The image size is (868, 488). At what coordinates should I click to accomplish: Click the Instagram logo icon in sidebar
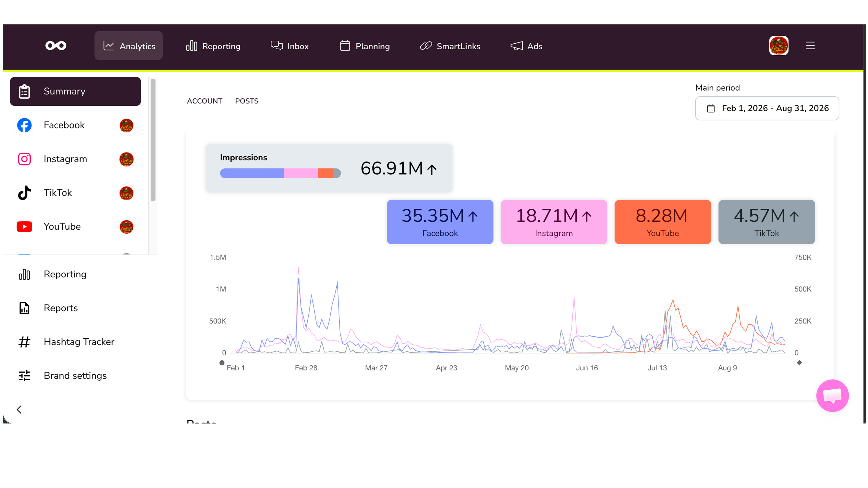pyautogui.click(x=24, y=159)
